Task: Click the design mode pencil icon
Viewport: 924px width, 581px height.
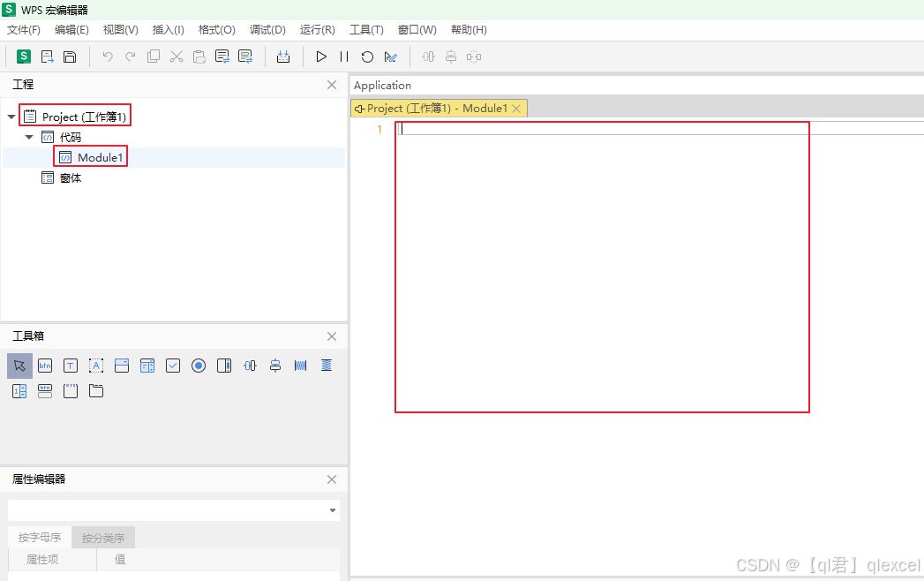Action: [x=390, y=57]
